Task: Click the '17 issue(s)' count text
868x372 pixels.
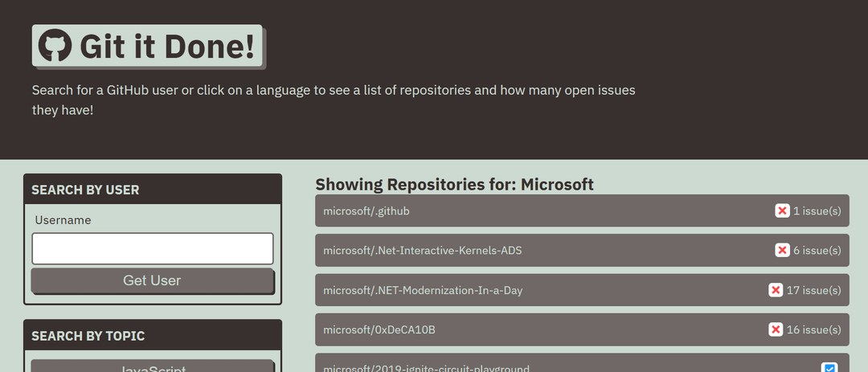Action: [813, 290]
